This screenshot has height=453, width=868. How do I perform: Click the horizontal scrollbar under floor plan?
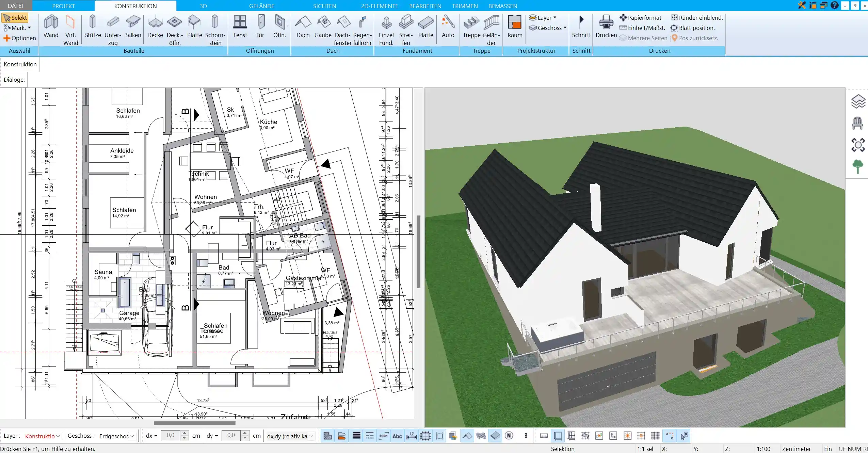(194, 423)
